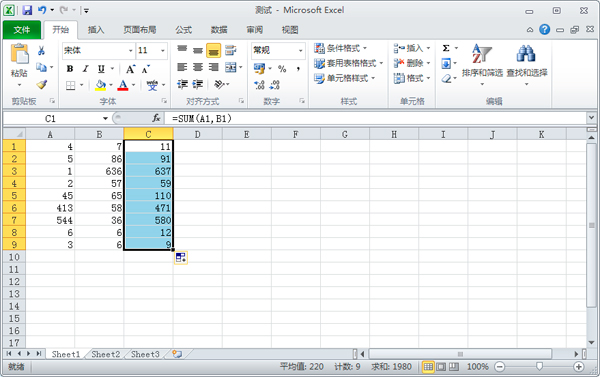The width and height of the screenshot is (600, 377).
Task: Decrease decimal places
Action: [275, 85]
